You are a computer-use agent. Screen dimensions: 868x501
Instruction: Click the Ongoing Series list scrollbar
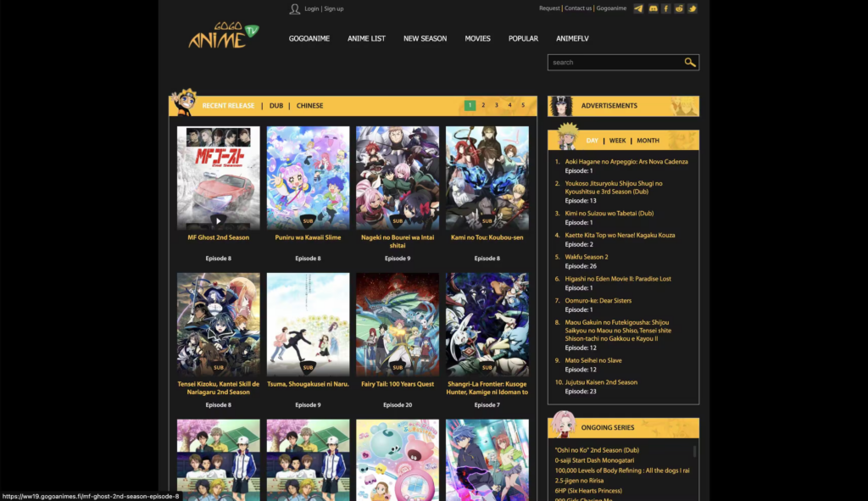694,452
